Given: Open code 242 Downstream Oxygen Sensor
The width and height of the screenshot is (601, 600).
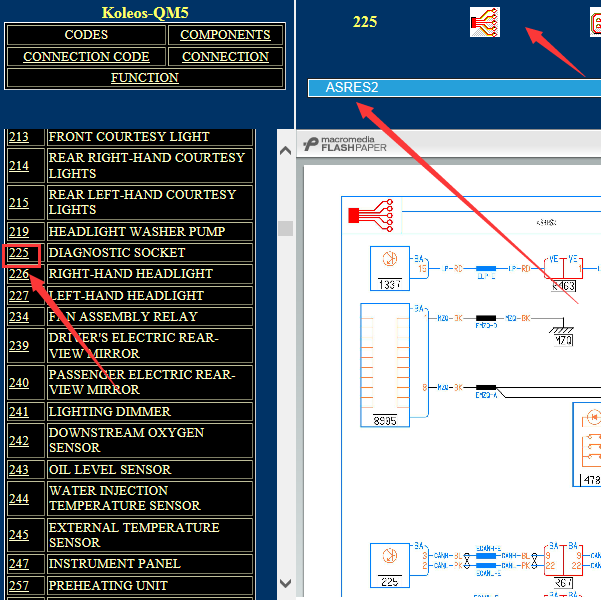Looking at the screenshot, I should point(19,441).
